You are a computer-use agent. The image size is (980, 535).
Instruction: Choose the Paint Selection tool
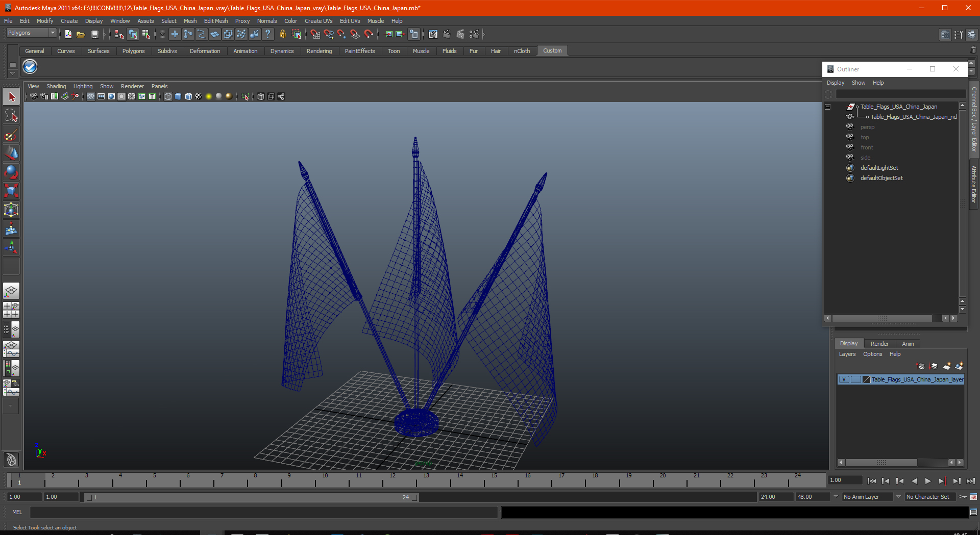click(11, 135)
